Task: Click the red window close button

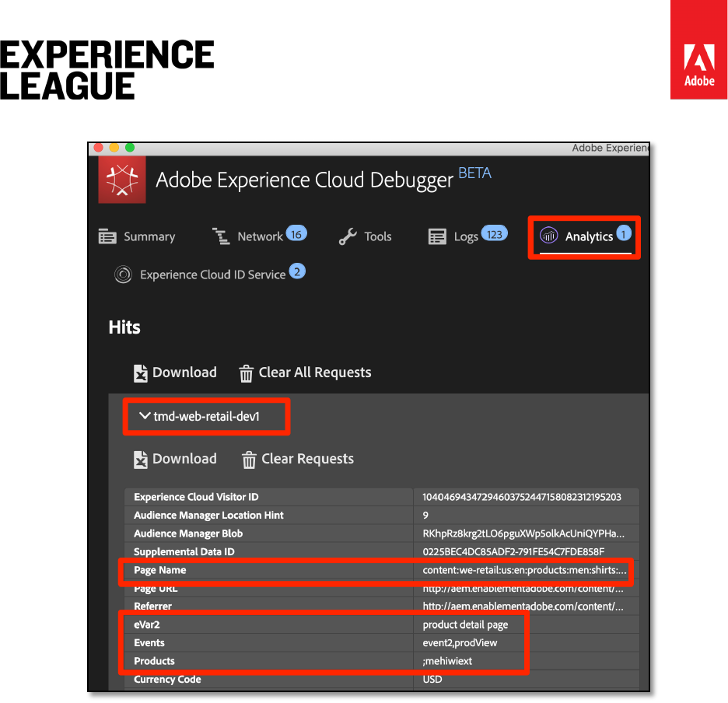Action: [x=98, y=147]
